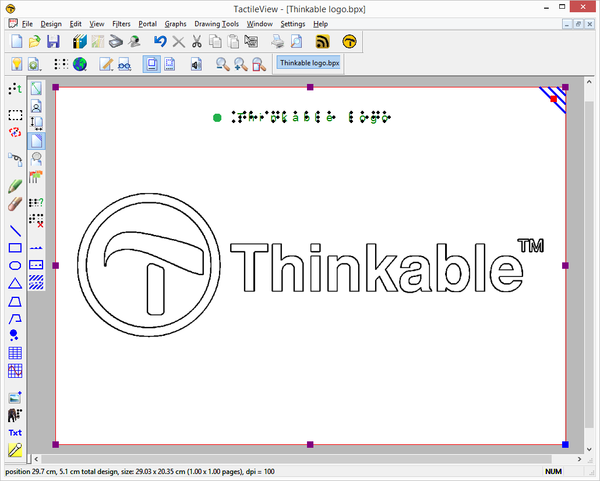Image resolution: width=600 pixels, height=481 pixels.
Task: Toggle the selected page properties icon
Action: 36,141
